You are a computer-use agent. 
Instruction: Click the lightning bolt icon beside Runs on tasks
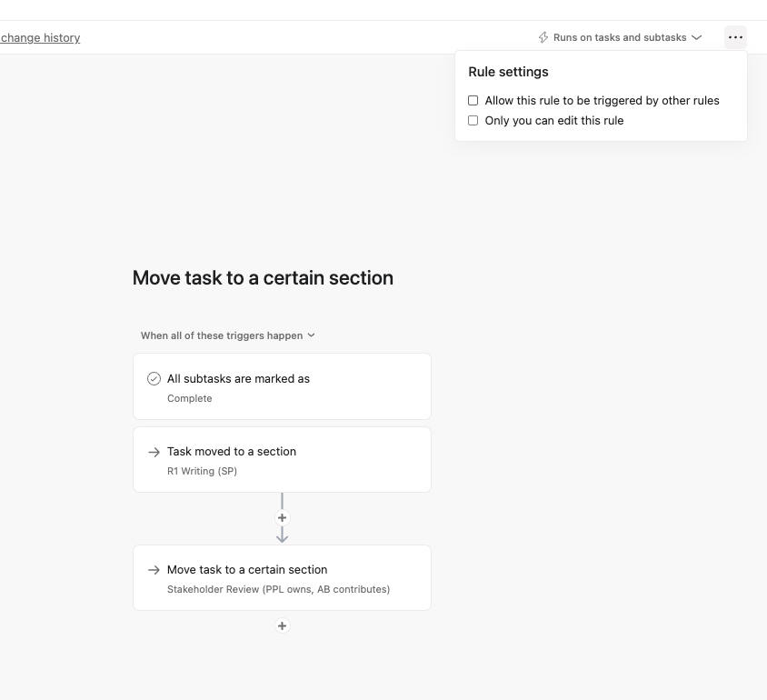tap(543, 37)
